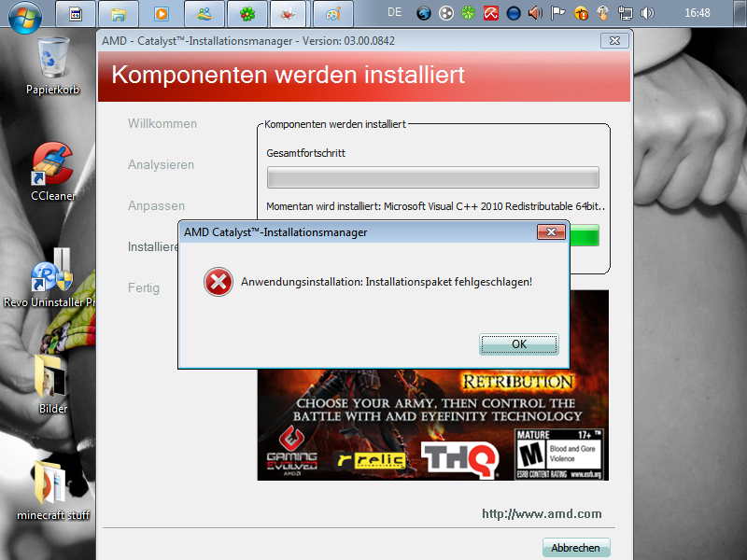Screen dimensions: 747x560
Task: Open the minecraft stuff folder
Action: [x=53, y=491]
